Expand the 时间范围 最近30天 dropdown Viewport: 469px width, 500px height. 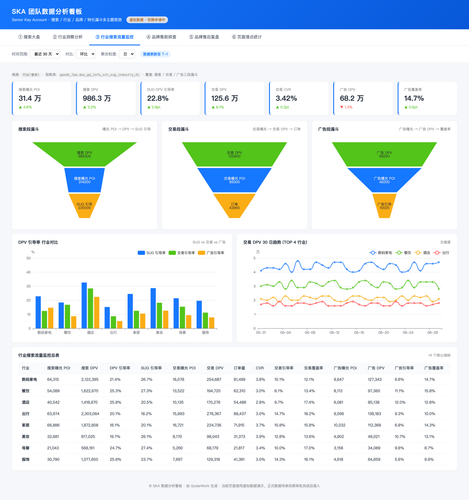[45, 54]
